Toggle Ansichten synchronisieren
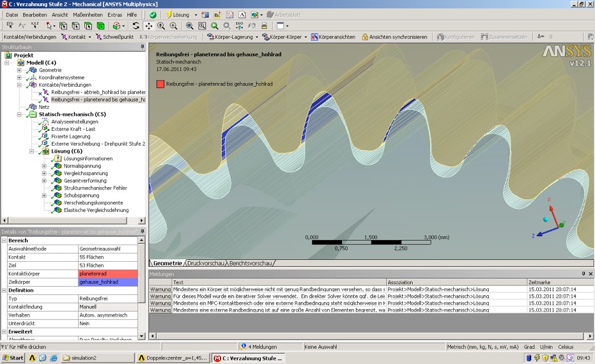Viewport: 595px width, 364px height. 395,37
